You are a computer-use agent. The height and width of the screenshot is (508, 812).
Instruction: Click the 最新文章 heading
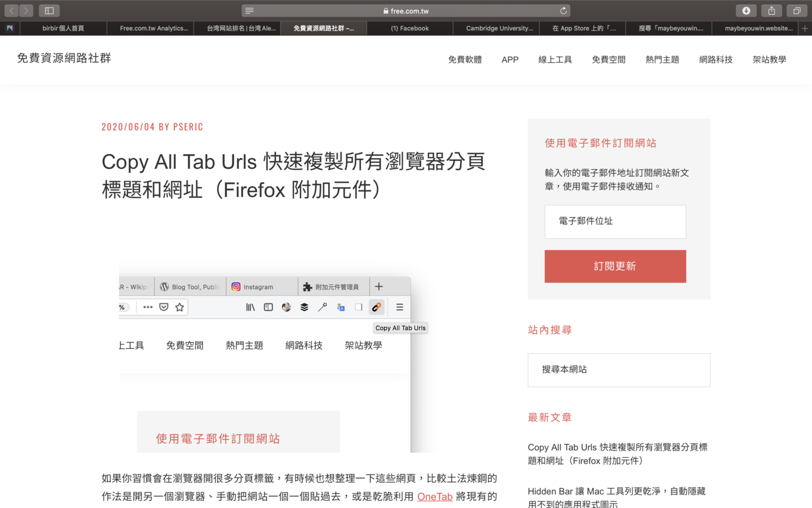pos(550,418)
